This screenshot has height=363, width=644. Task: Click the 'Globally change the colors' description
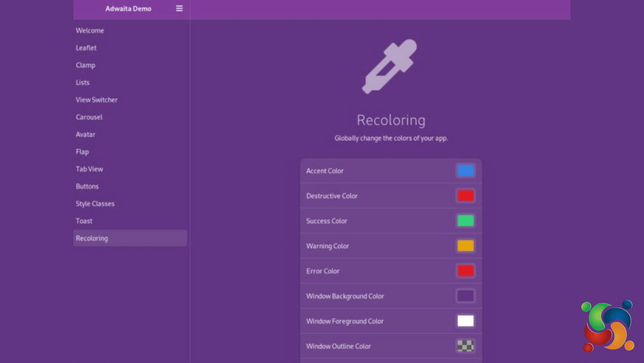(x=391, y=138)
